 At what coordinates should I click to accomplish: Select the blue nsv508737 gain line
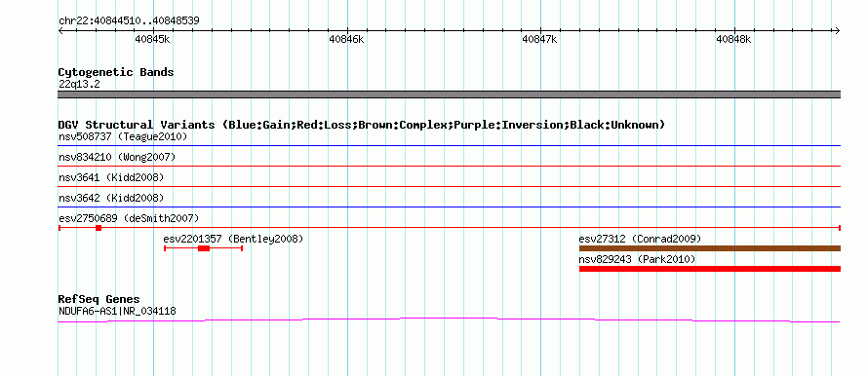tap(449, 145)
